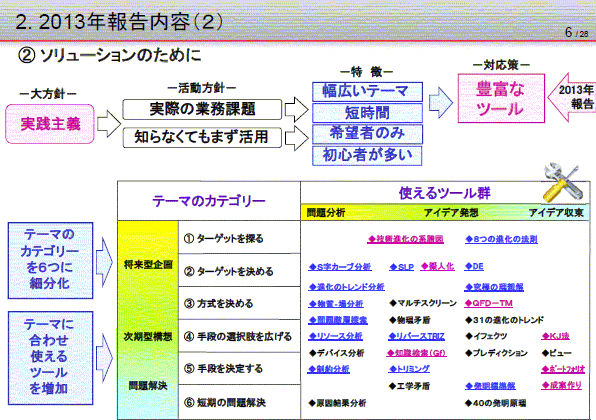
Task: Click the 豊富なツール pink box
Action: 501,98
